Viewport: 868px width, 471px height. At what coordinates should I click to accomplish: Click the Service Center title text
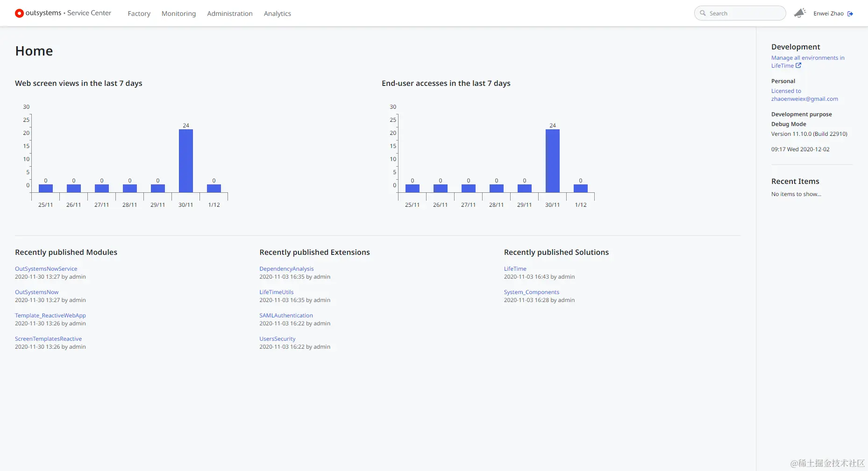[x=89, y=13]
